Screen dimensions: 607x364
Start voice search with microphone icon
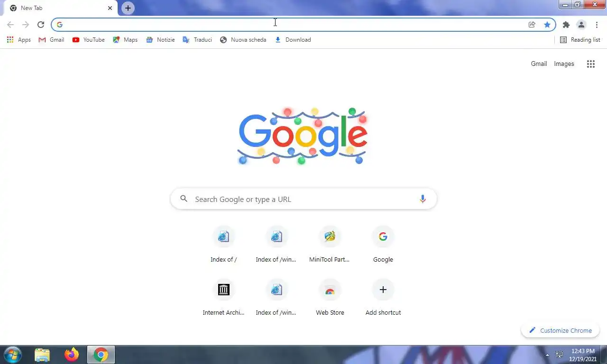tap(423, 199)
